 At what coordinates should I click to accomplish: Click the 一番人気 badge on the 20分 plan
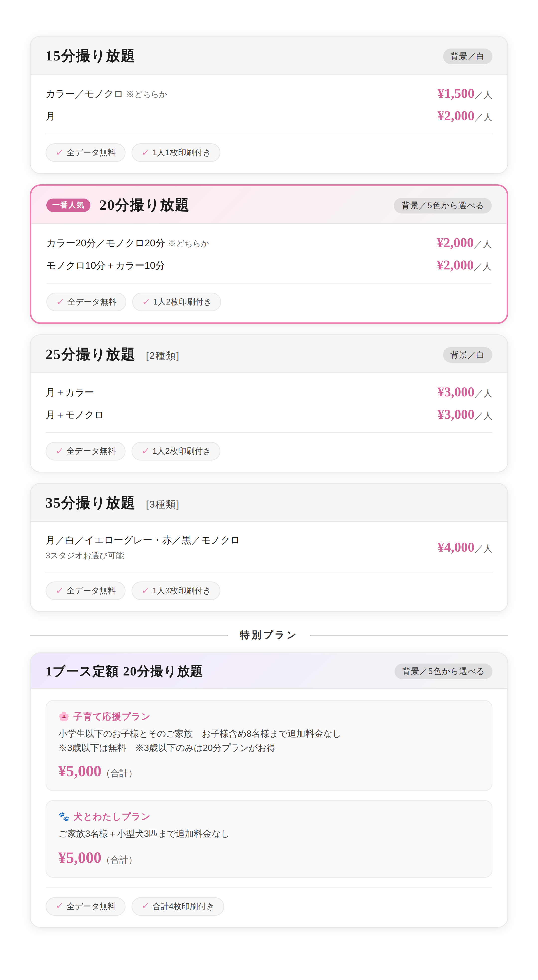(68, 205)
